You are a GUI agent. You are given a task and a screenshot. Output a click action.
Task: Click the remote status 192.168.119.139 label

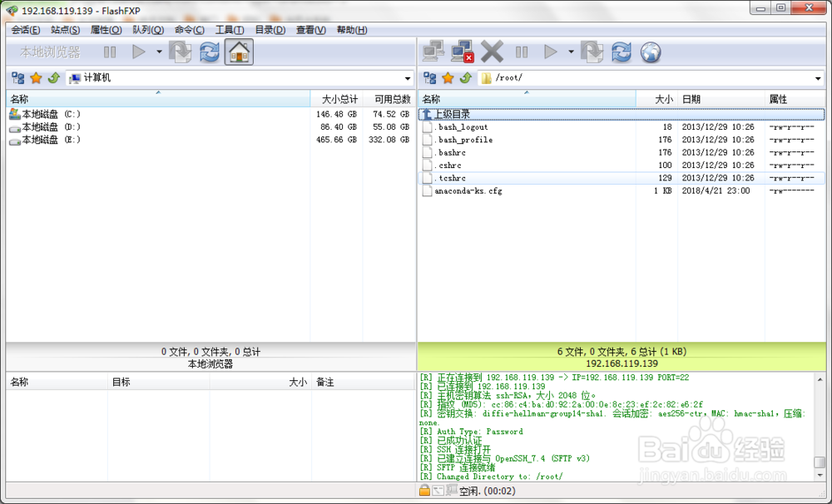[622, 364]
